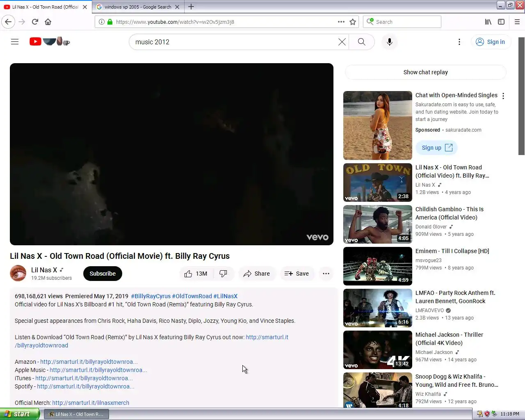The height and width of the screenshot is (420, 525).
Task: Open YouTube settings three-dot menu
Action: click(459, 42)
